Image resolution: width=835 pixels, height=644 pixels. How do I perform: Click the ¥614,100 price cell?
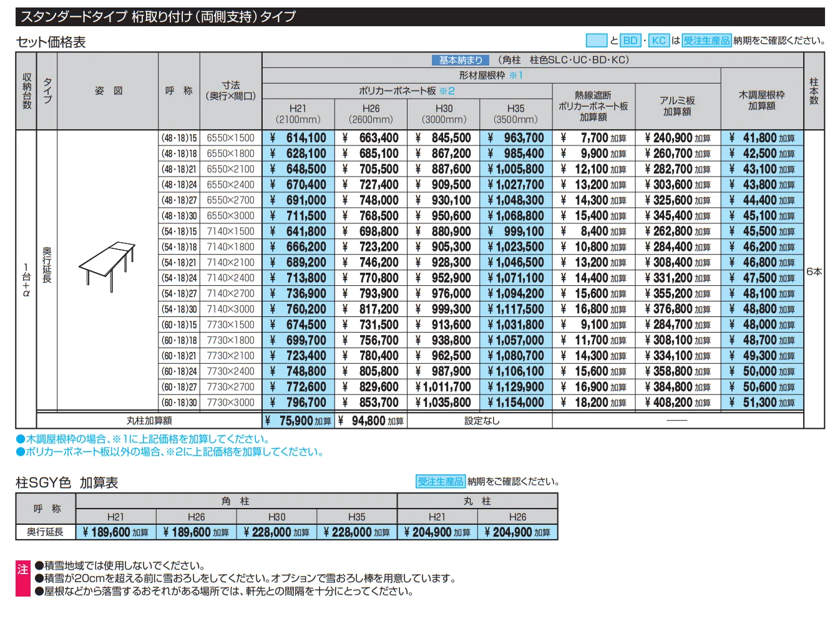pyautogui.click(x=298, y=138)
